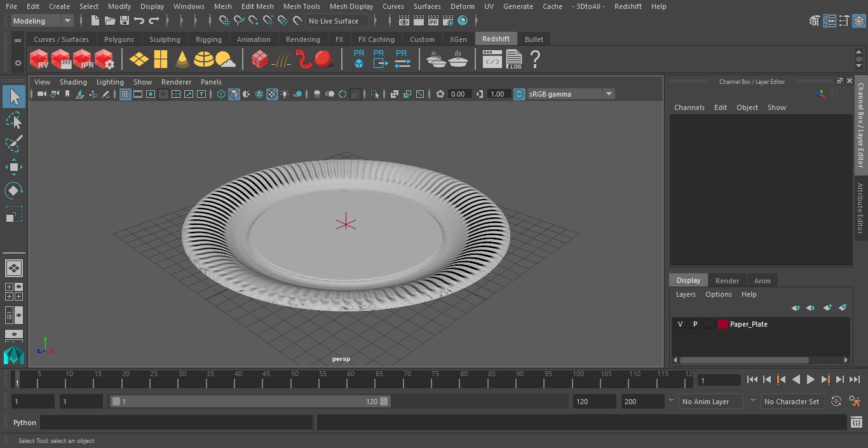This screenshot has height=448, width=868.
Task: Click the Save scene icon
Action: 125,21
